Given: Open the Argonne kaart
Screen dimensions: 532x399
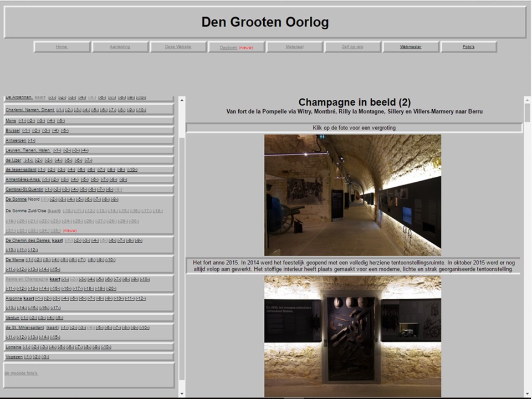Looking at the screenshot, I should click(28, 299).
